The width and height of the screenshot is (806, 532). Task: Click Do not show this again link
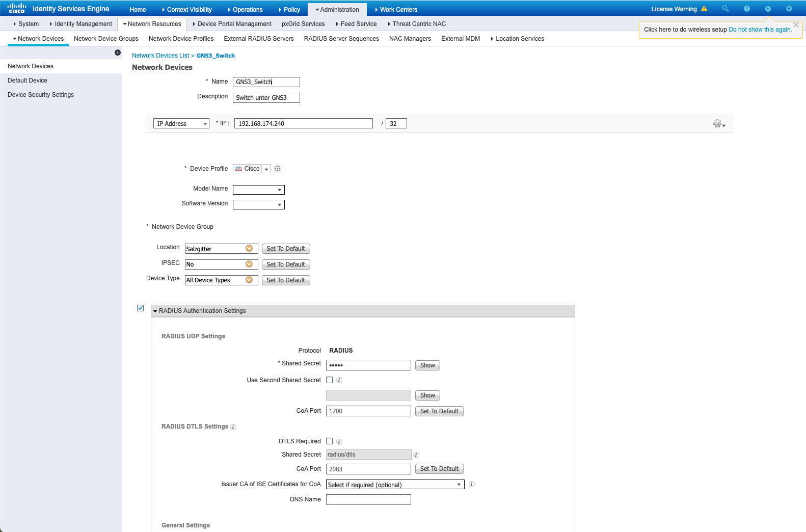(x=760, y=30)
